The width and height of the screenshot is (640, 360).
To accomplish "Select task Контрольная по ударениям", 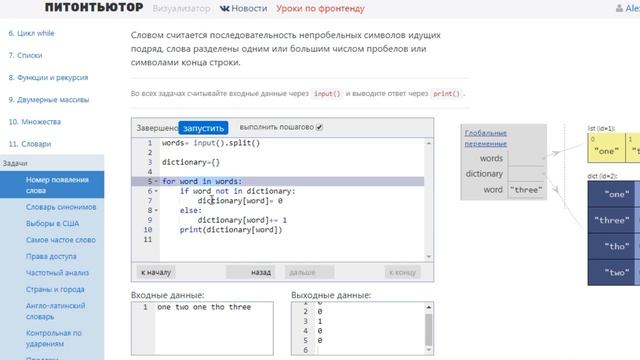I will pyautogui.click(x=54, y=338).
